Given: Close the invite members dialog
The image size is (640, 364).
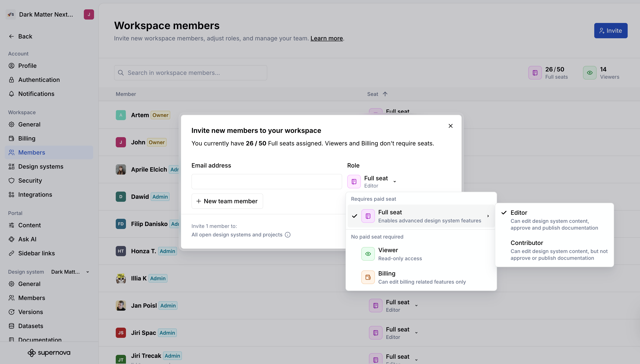Looking at the screenshot, I should click(450, 126).
